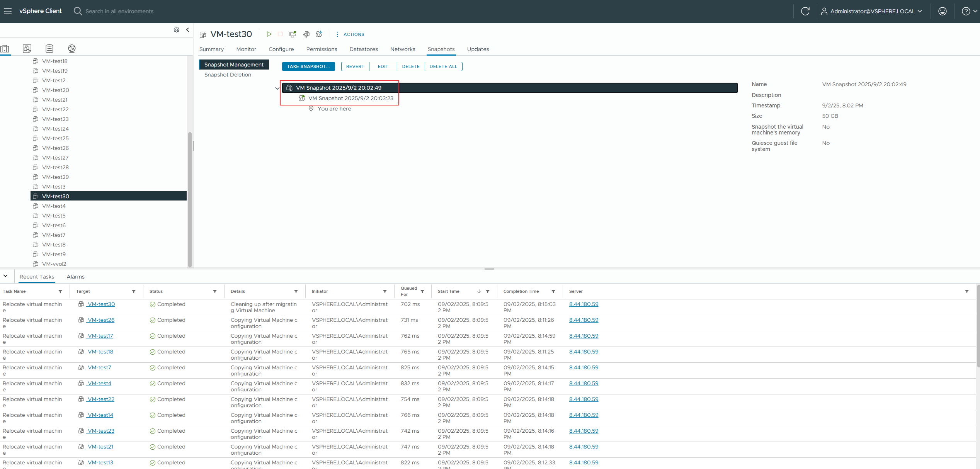Click the EDIT snapshot button
980x469 pixels.
click(383, 66)
